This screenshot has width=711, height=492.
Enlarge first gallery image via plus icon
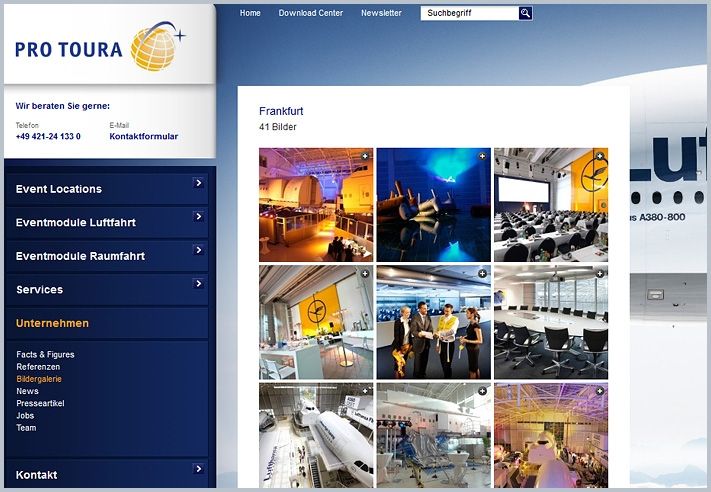(365, 156)
